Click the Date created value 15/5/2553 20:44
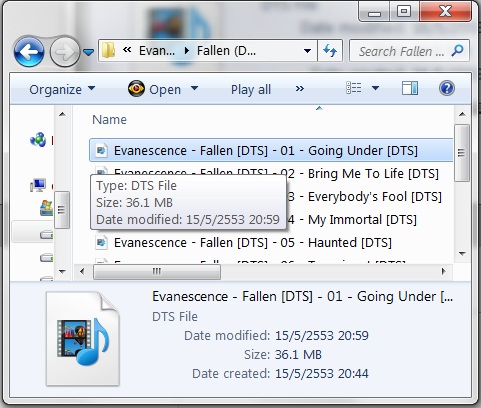 click(322, 374)
